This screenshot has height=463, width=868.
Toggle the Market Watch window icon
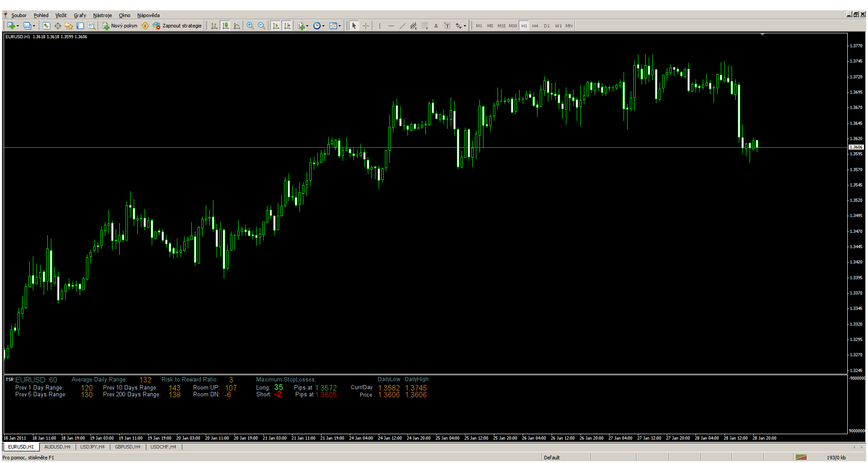click(46, 26)
